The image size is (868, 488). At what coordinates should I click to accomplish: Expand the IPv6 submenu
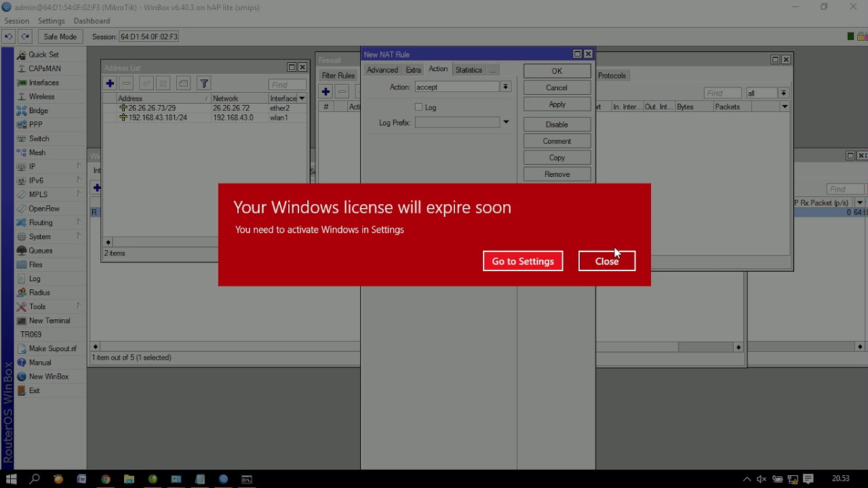[49, 180]
